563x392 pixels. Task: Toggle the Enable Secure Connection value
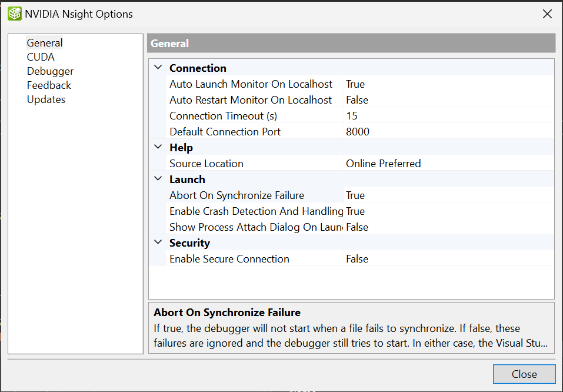[x=447, y=259]
